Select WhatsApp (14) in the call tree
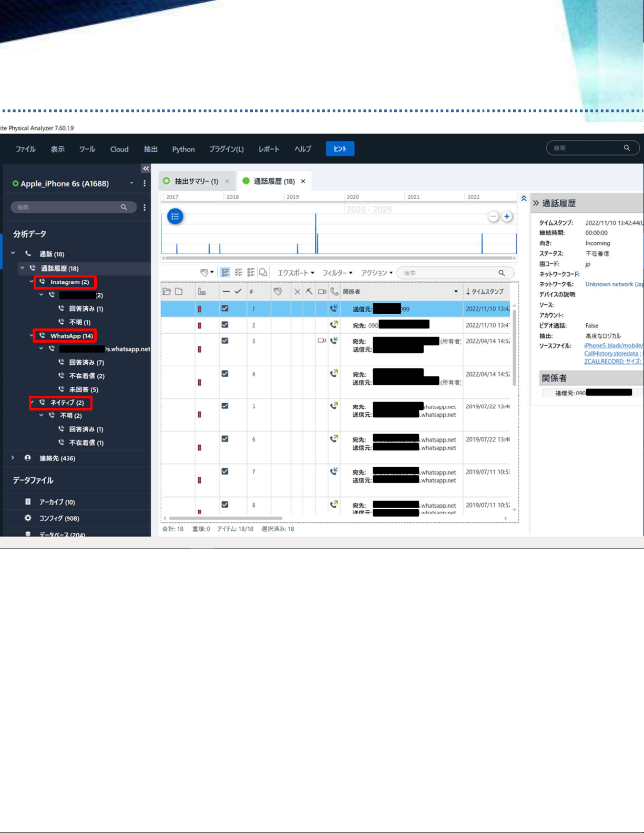The height and width of the screenshot is (833, 644). click(x=71, y=336)
